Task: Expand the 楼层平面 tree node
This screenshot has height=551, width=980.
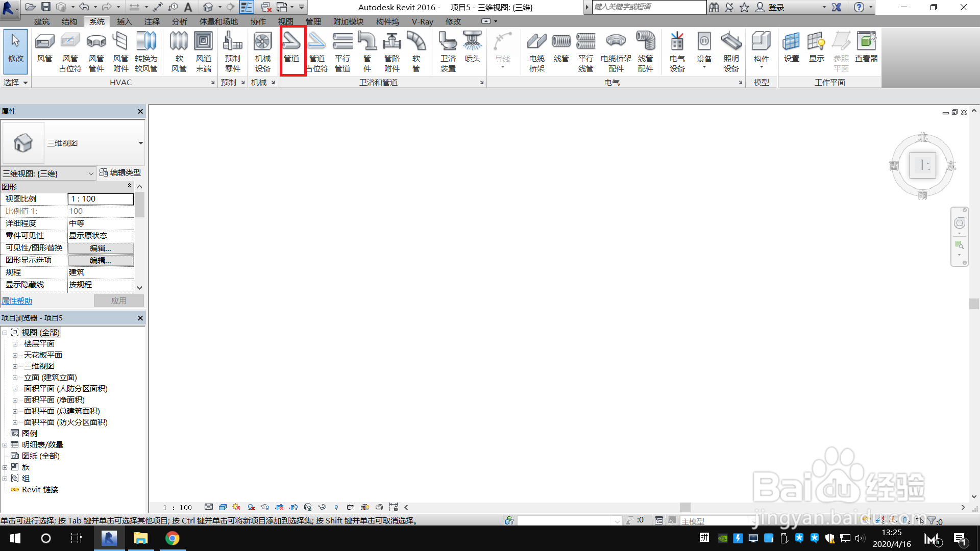Action: [x=15, y=344]
